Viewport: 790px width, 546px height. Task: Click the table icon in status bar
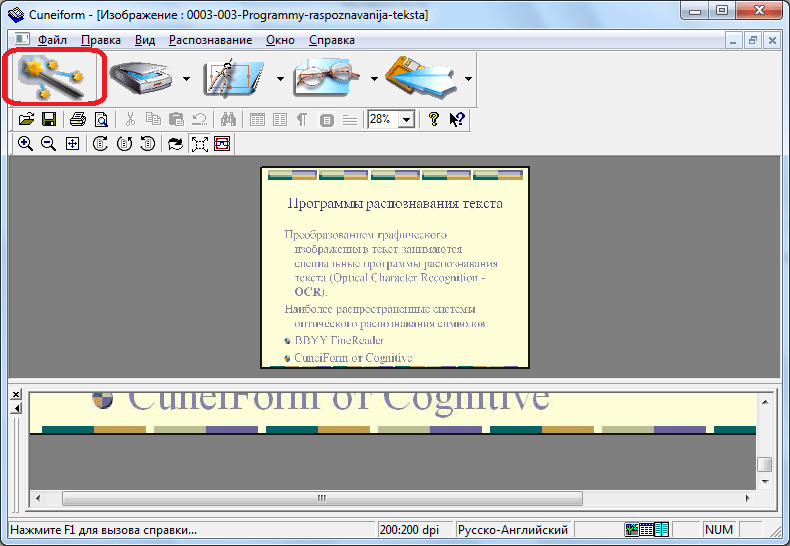pyautogui.click(x=646, y=529)
